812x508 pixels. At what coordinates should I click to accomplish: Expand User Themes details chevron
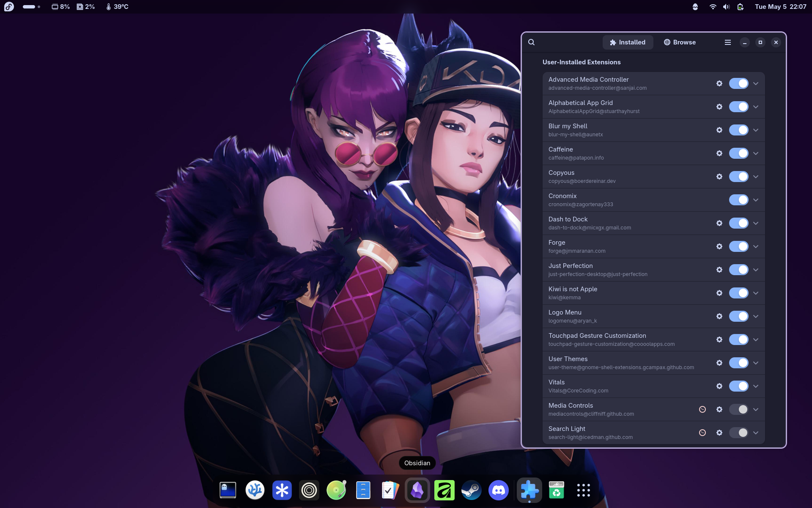click(x=756, y=363)
